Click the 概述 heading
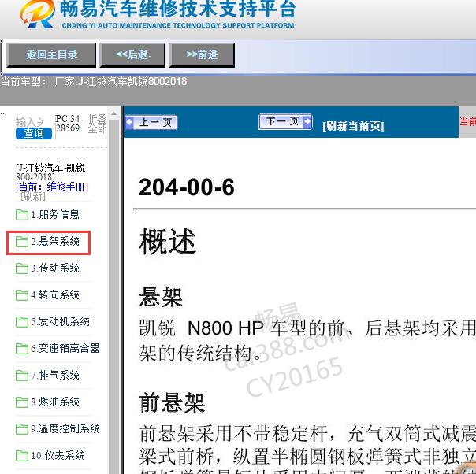Image resolution: width=476 pixels, height=474 pixels. [x=168, y=242]
